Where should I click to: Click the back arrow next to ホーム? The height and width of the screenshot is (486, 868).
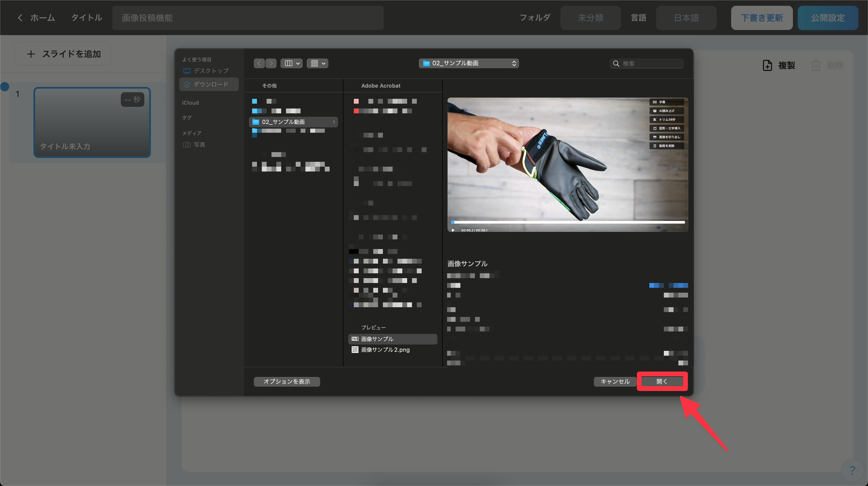coord(19,18)
